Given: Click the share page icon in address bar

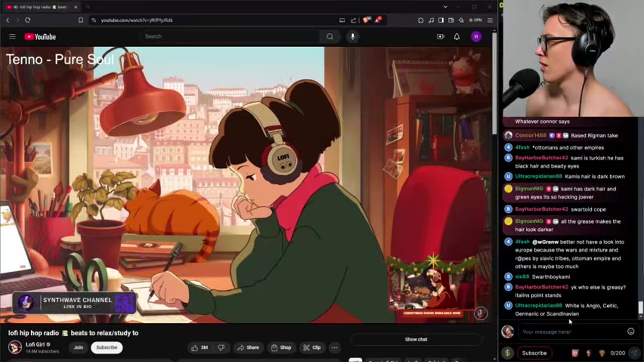Looking at the screenshot, I should point(353,20).
